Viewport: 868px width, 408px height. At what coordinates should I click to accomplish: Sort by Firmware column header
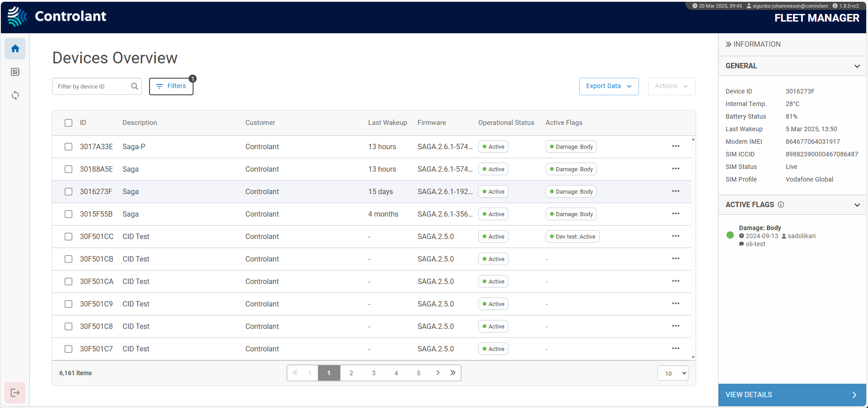(x=432, y=123)
